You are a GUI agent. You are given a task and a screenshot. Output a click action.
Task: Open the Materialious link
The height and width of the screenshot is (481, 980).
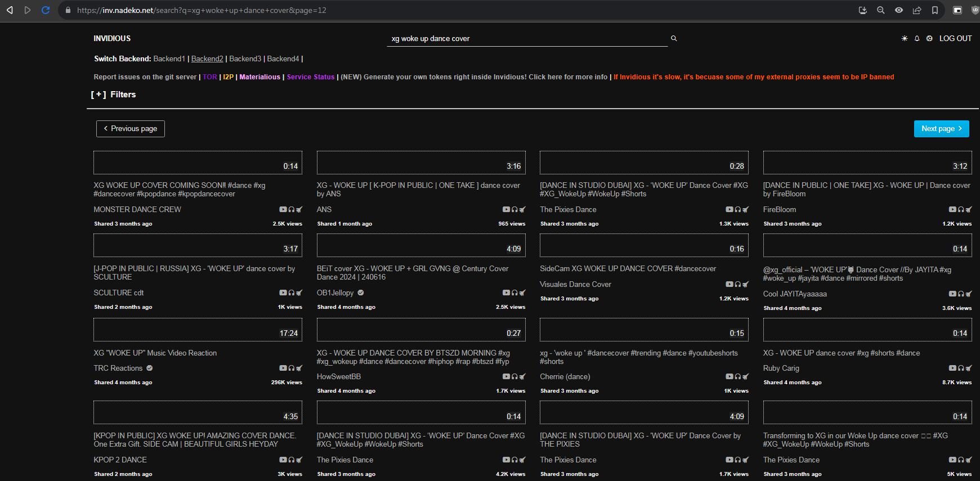pyautogui.click(x=259, y=77)
